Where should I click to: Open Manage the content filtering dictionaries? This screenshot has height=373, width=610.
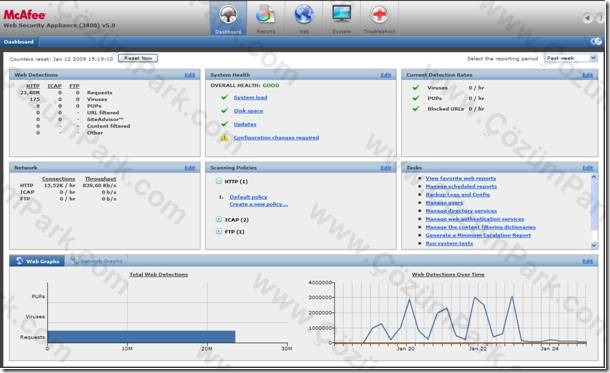(480, 227)
